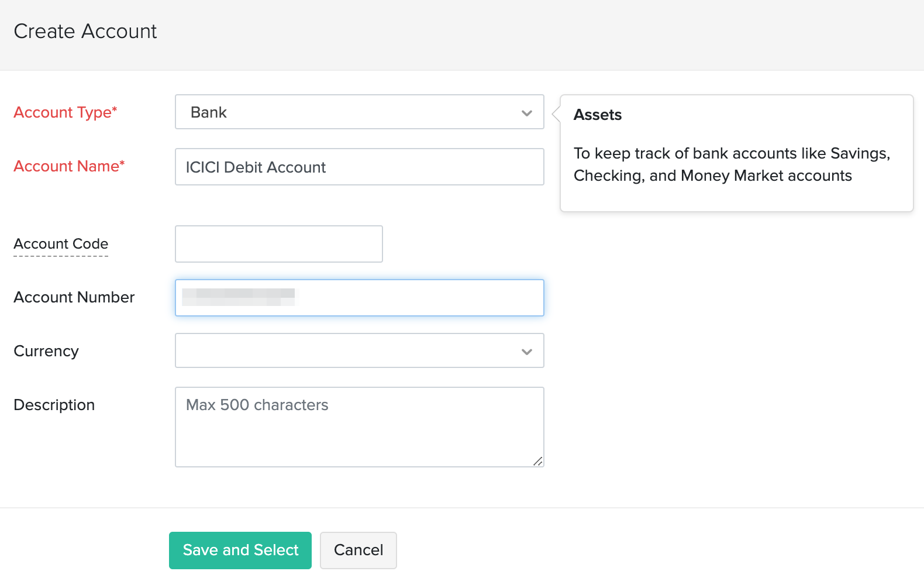The image size is (924, 578).
Task: Click the Description box resize handle
Action: coord(538,462)
